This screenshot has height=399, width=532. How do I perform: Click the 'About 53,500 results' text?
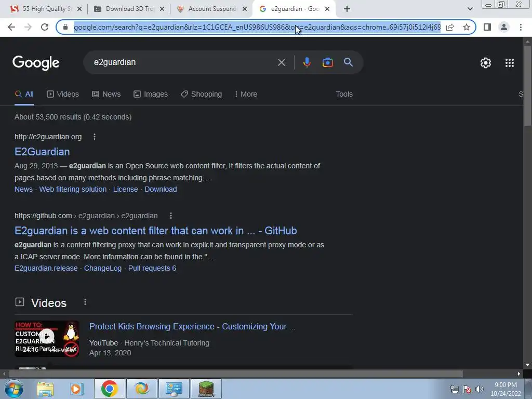[x=73, y=117]
